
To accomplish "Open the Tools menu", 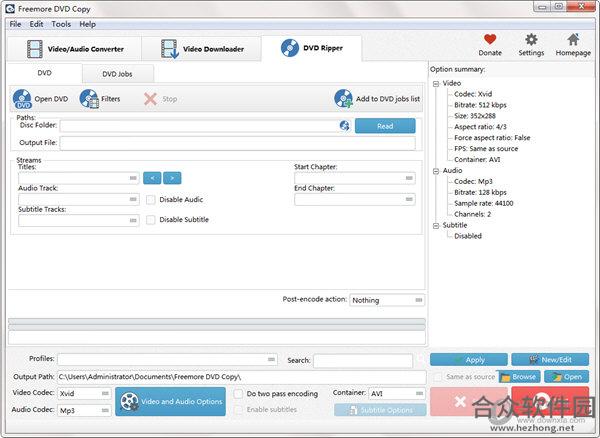I will coord(61,24).
